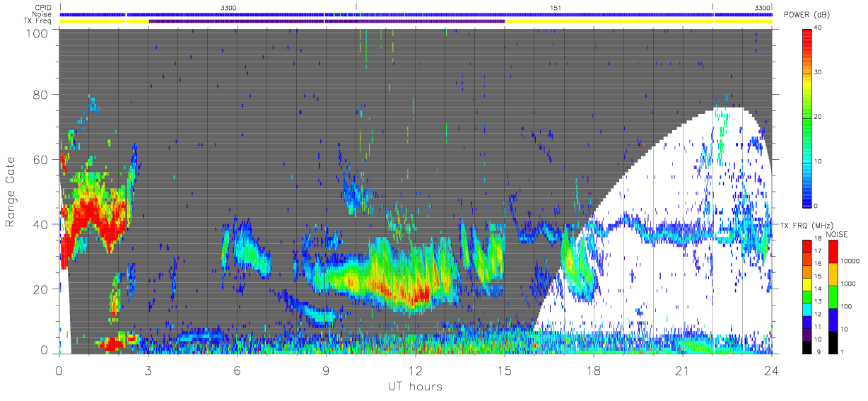Pick the POWER gradient colorbar

point(809,117)
